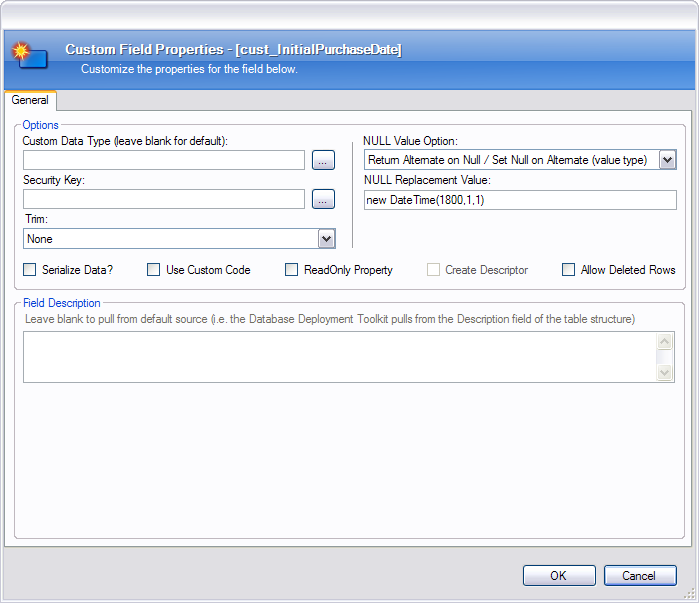Click browse button for Custom Data Type
This screenshot has width=699, height=603.
point(323,160)
